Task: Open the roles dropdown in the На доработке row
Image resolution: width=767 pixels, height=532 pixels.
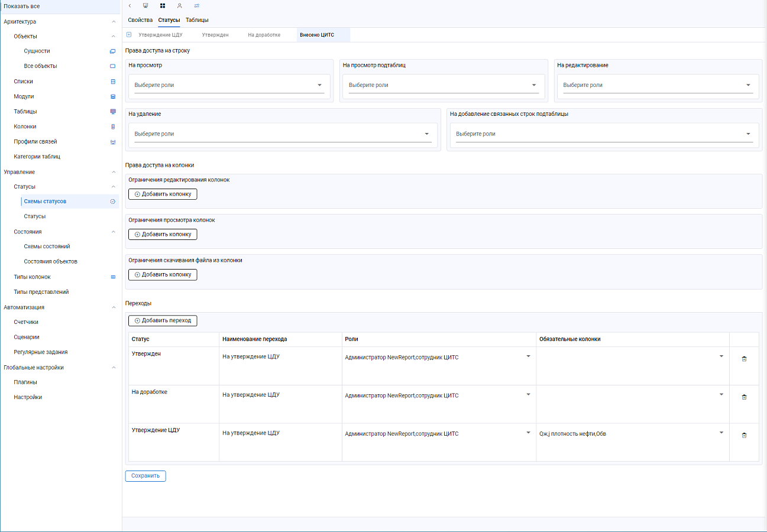Action: tap(438, 395)
